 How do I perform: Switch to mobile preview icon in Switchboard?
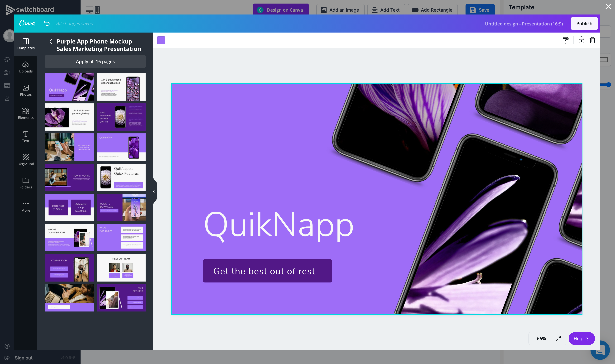pos(97,10)
